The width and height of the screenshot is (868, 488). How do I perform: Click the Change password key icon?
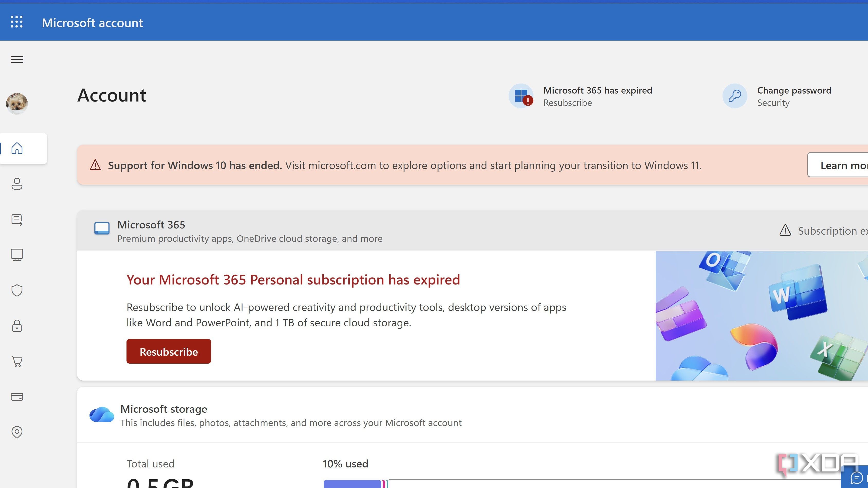[x=735, y=96]
